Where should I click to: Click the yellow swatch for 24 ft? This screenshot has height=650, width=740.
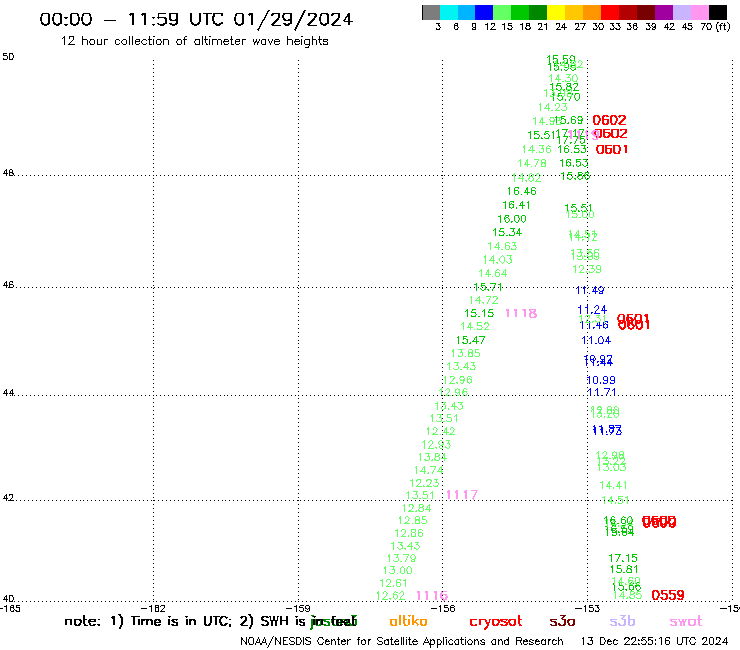pos(556,12)
